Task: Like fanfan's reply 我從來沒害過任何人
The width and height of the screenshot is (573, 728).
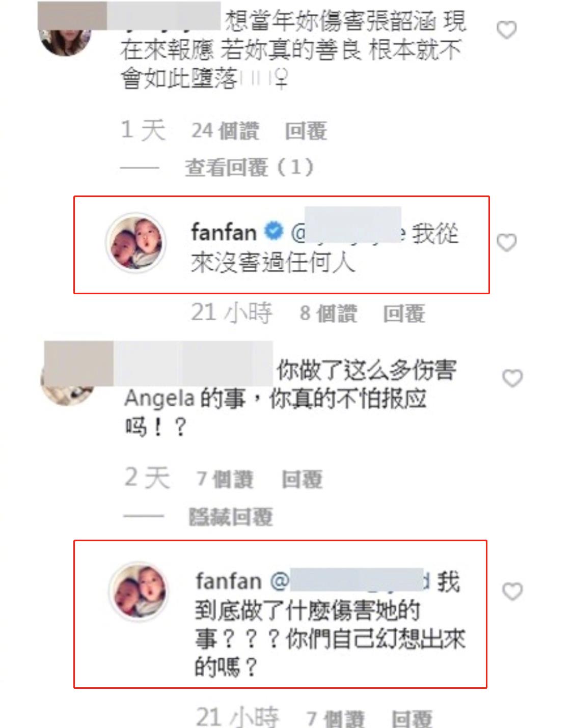Action: pos(506,242)
